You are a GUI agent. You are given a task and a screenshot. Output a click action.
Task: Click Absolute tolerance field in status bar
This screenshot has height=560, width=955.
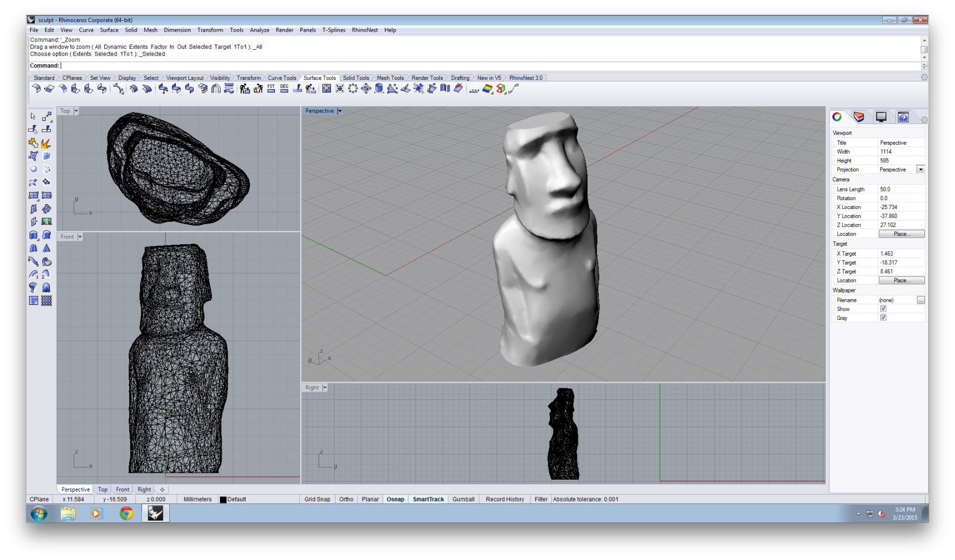[586, 499]
